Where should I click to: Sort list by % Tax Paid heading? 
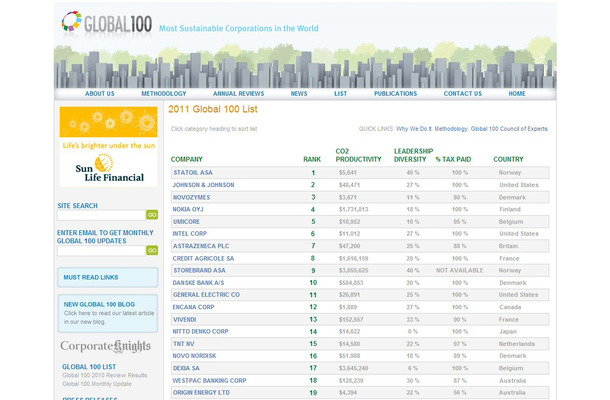click(453, 159)
